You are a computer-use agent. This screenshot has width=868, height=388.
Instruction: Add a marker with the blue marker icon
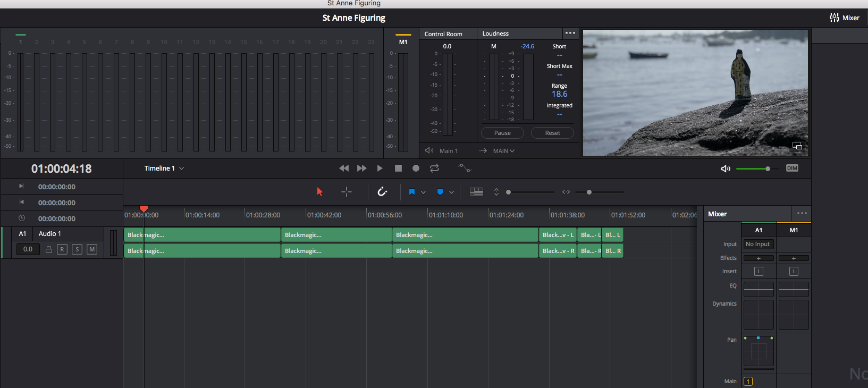pos(440,192)
